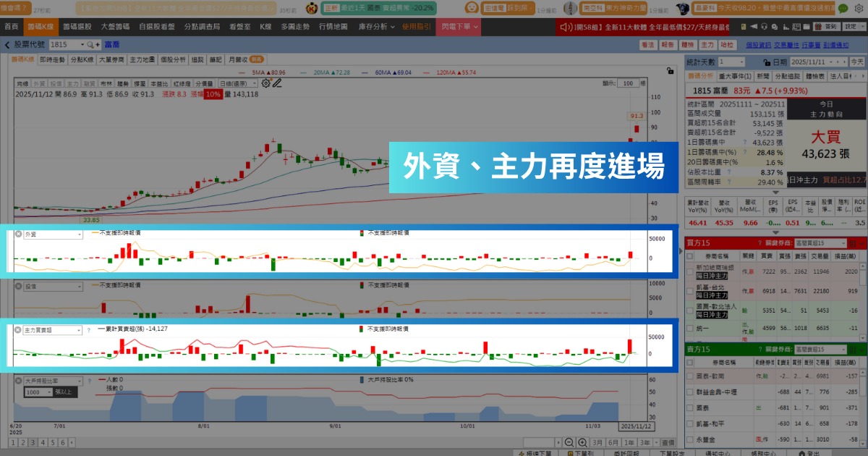Viewport: 868px width, 456px height.
Task: Click the lock icon beside the 日期 date field
Action: [x=768, y=62]
